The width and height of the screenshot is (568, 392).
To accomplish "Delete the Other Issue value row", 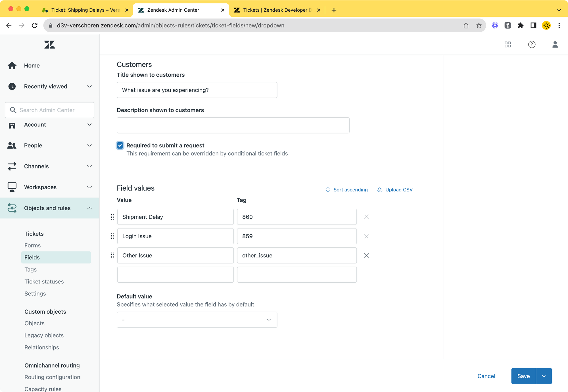I will (x=366, y=256).
